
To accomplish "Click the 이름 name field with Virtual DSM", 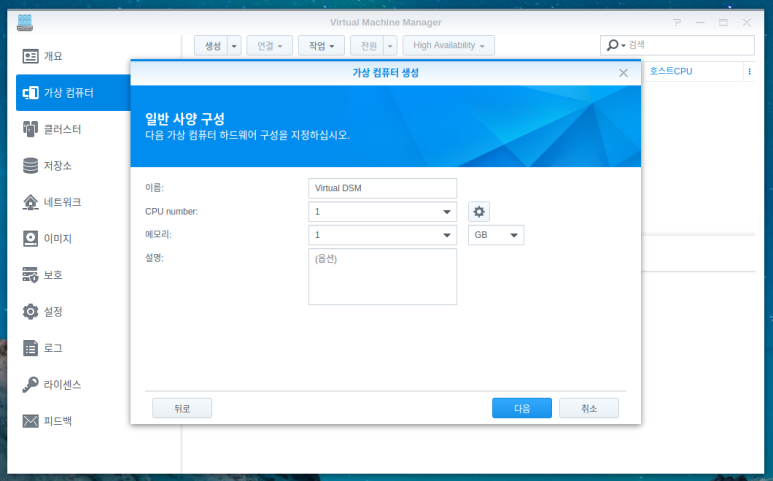I will pyautogui.click(x=383, y=188).
